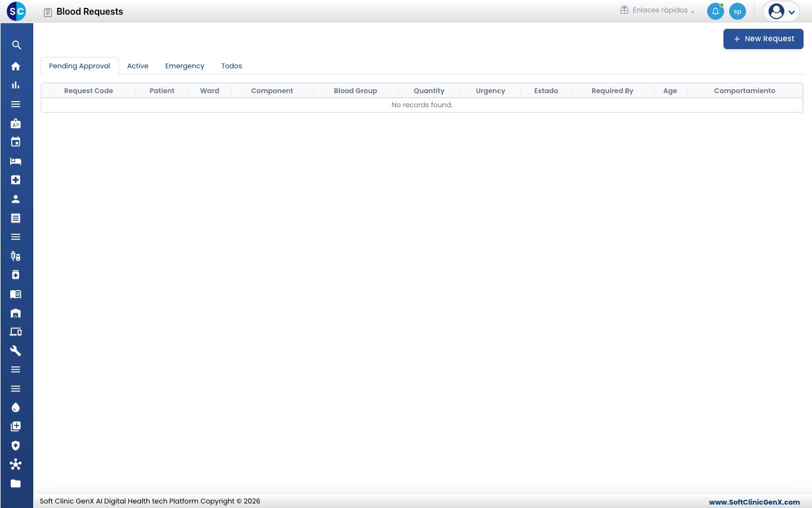Select the Todos tab

tap(232, 66)
